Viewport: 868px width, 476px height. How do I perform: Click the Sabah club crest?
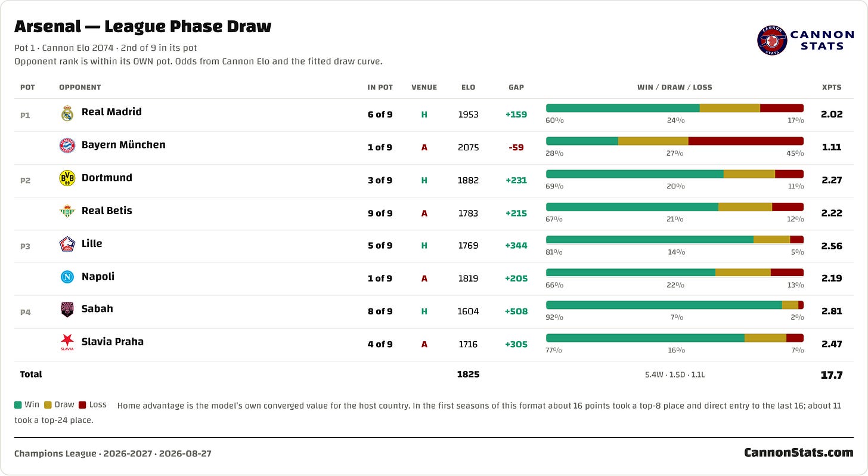click(x=67, y=309)
